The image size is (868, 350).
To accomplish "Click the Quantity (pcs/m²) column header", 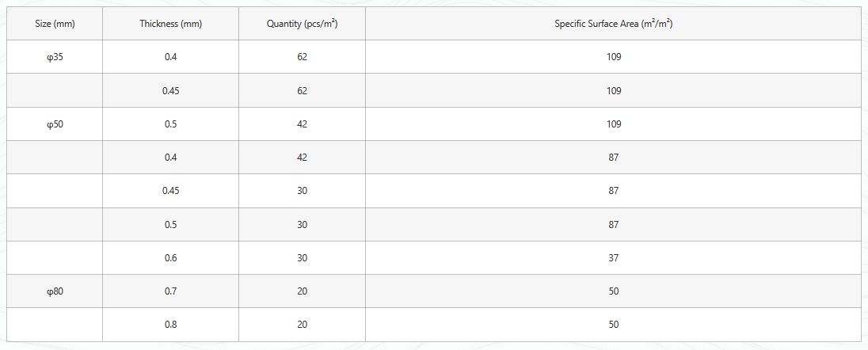I will pyautogui.click(x=302, y=24).
